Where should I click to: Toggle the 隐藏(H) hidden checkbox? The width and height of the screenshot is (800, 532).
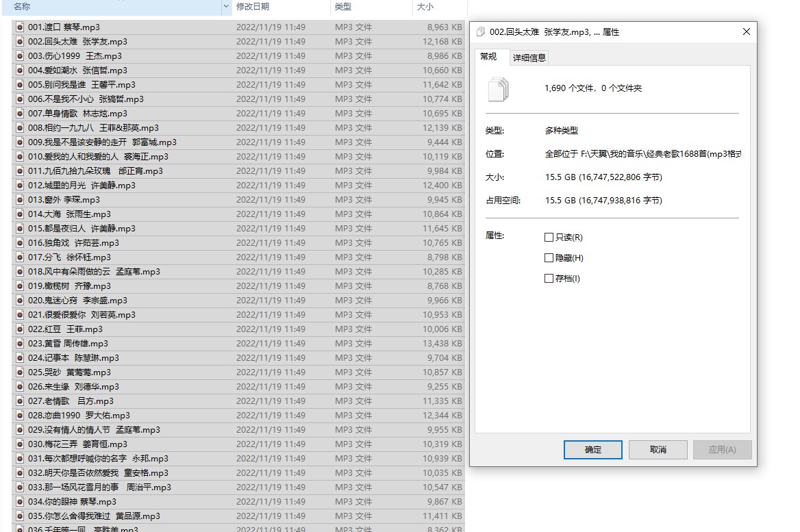pyautogui.click(x=549, y=257)
